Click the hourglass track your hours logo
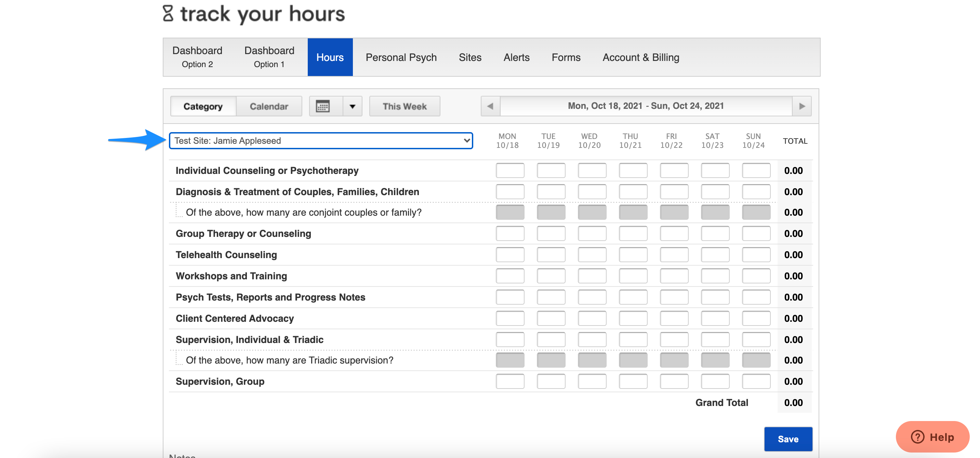This screenshot has width=980, height=458. [x=254, y=14]
